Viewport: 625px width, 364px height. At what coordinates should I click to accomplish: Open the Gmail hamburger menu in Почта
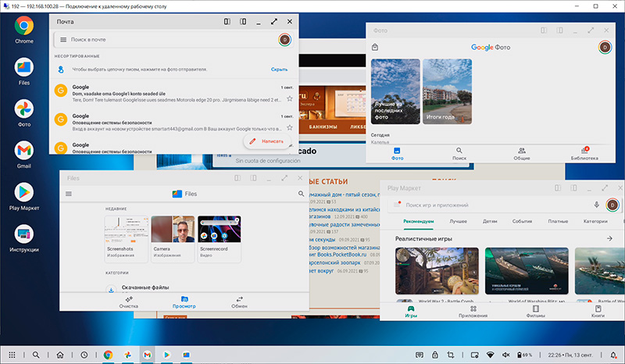point(62,39)
